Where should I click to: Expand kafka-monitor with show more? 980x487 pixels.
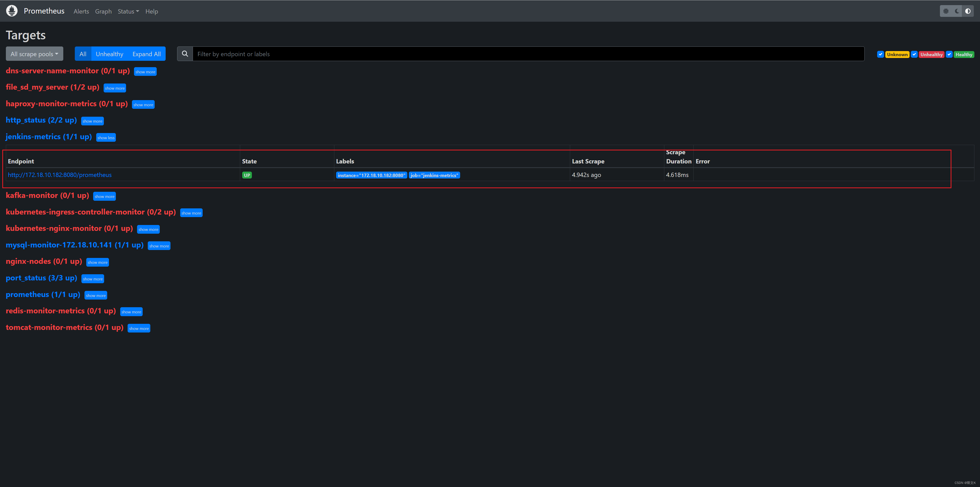tap(105, 196)
